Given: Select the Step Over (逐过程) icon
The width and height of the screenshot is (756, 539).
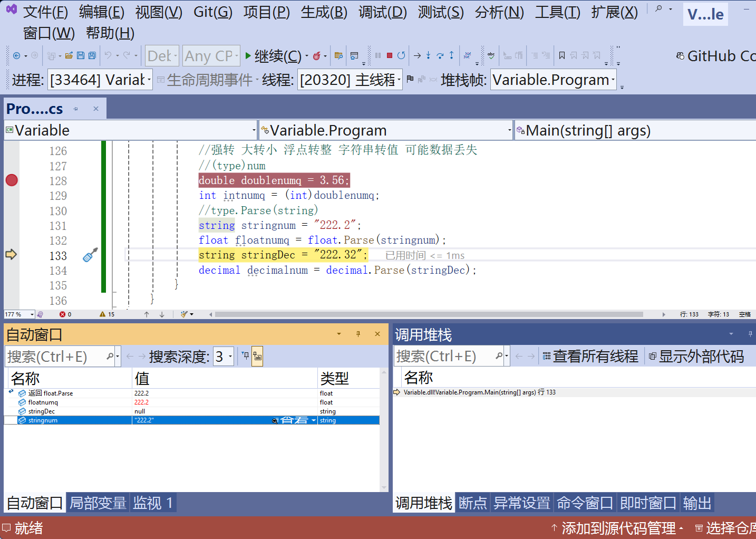Looking at the screenshot, I should click(x=441, y=55).
